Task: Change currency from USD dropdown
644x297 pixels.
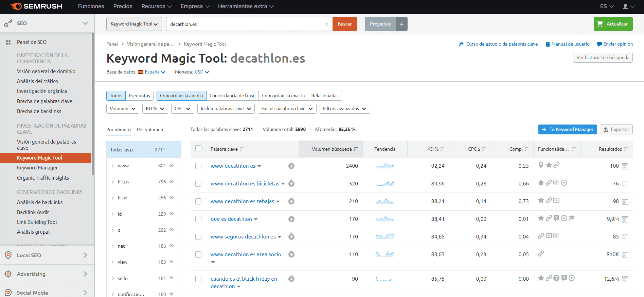Action: pyautogui.click(x=202, y=72)
